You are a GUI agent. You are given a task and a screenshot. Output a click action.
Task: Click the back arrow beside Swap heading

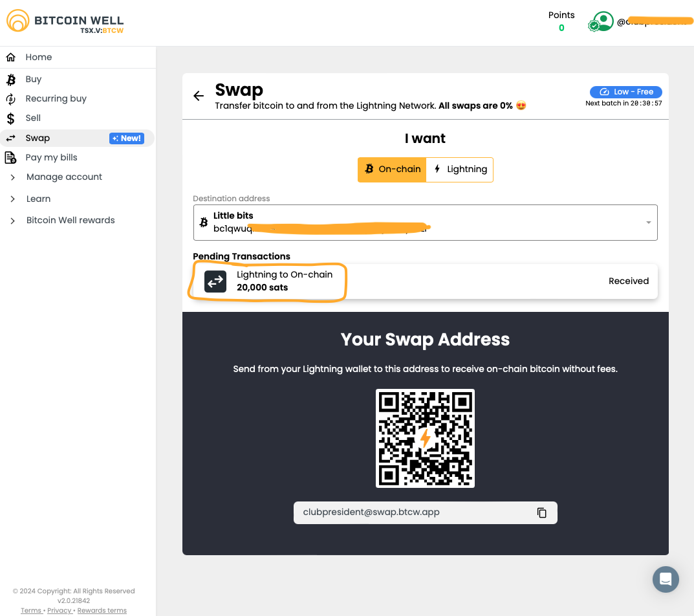tap(199, 96)
